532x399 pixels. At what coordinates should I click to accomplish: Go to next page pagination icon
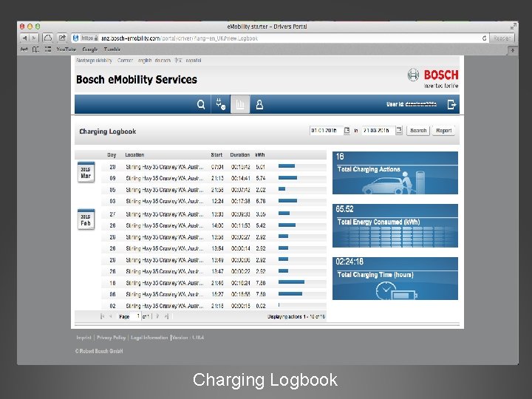(158, 316)
